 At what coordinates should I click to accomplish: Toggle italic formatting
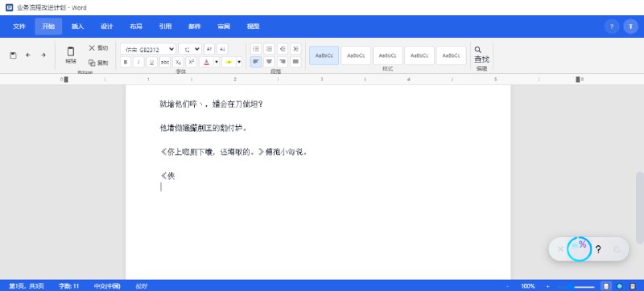138,62
